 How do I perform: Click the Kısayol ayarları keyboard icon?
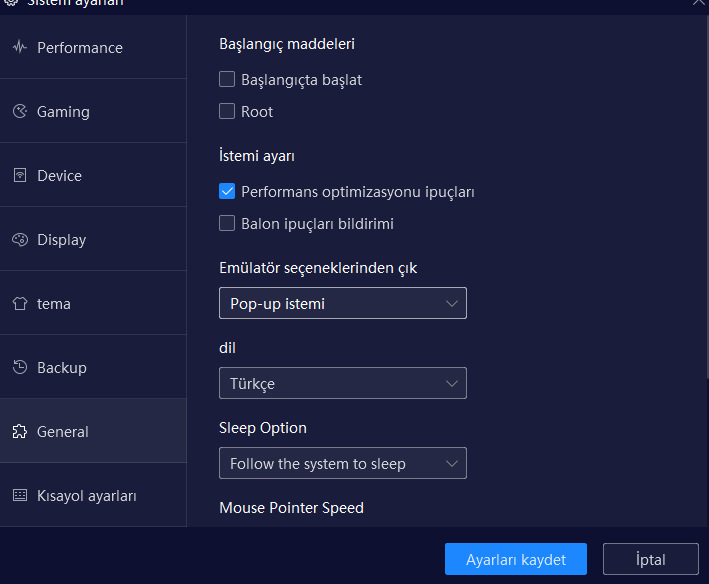coord(19,495)
